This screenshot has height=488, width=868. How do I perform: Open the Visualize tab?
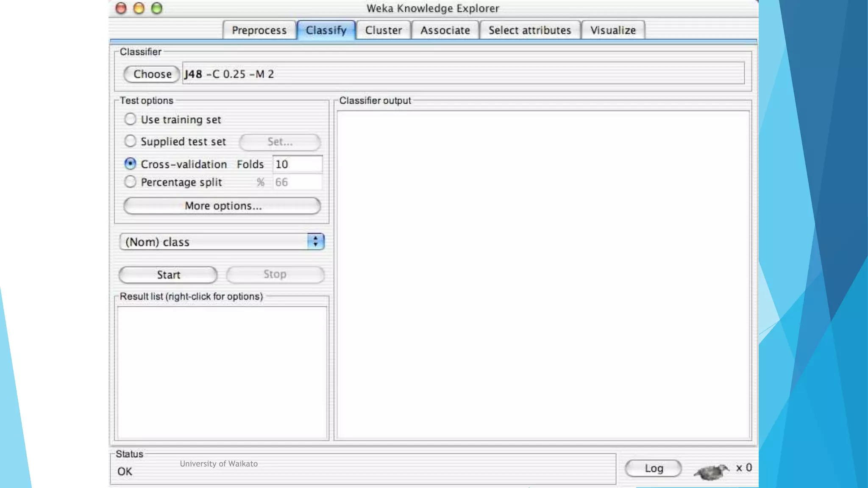613,30
